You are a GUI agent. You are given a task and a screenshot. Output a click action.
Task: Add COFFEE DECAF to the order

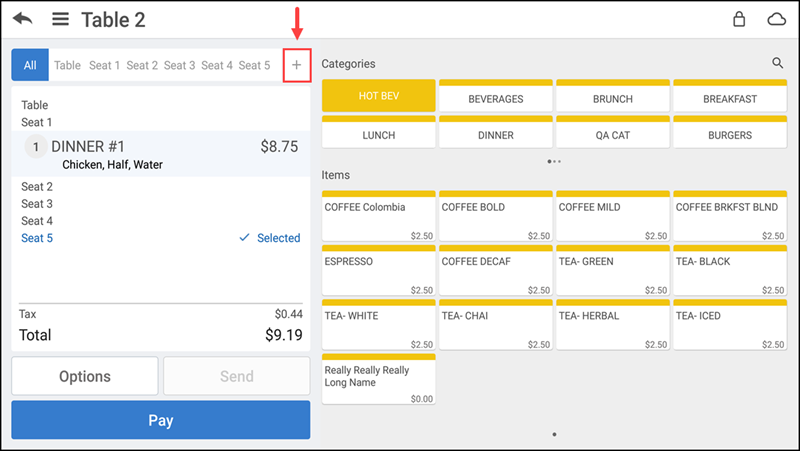(495, 270)
